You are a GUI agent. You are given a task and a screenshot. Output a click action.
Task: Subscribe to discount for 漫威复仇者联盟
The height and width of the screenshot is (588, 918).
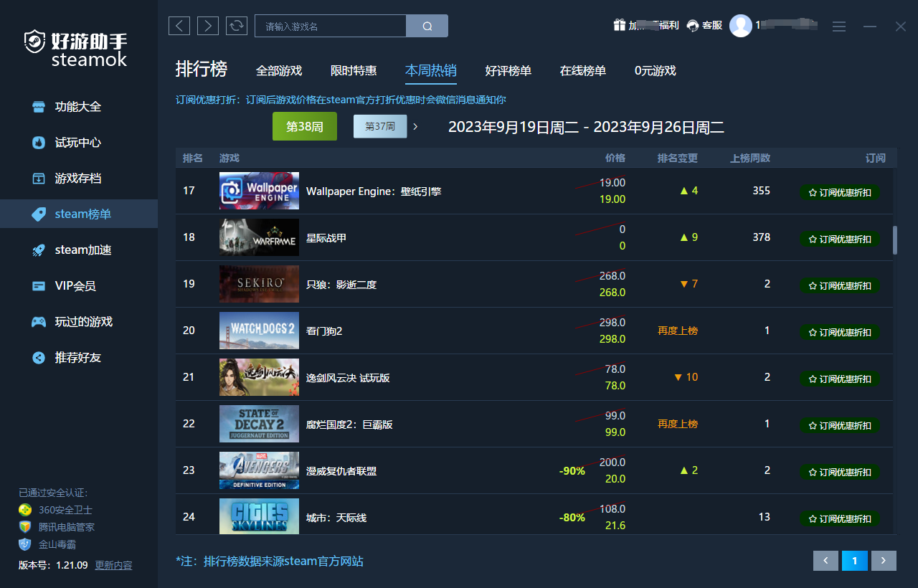coord(840,472)
